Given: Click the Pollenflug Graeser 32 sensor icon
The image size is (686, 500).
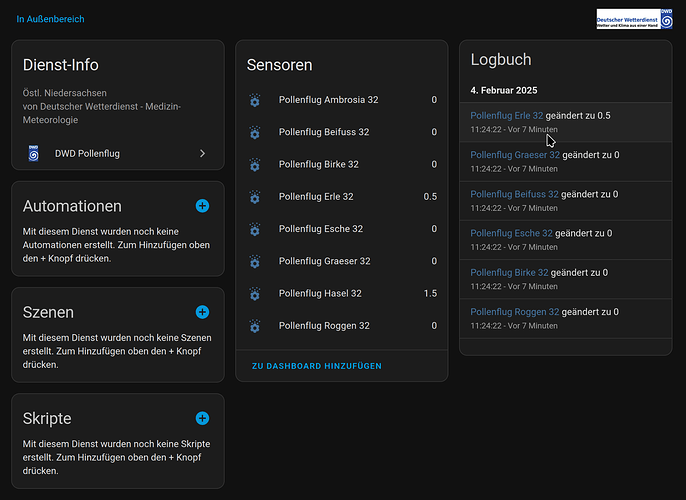Looking at the screenshot, I should 255,262.
